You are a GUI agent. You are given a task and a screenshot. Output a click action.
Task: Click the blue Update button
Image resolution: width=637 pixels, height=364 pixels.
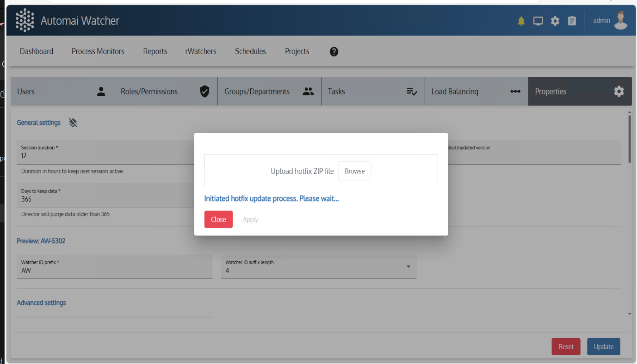pyautogui.click(x=604, y=346)
